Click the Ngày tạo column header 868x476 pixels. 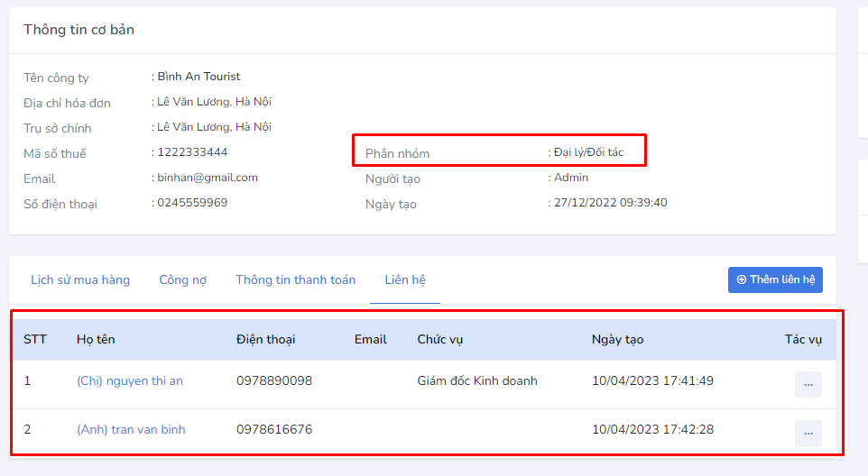click(x=617, y=340)
